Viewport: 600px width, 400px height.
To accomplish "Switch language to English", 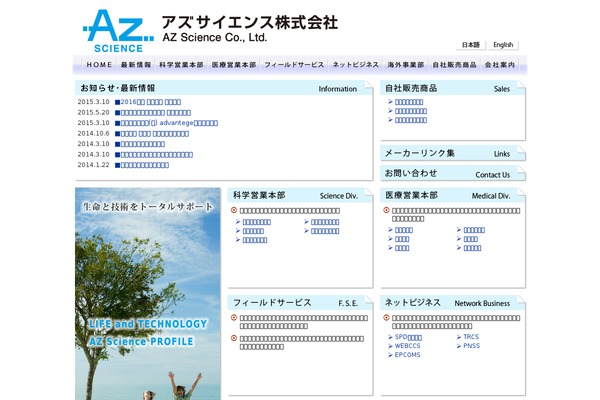I will point(503,45).
